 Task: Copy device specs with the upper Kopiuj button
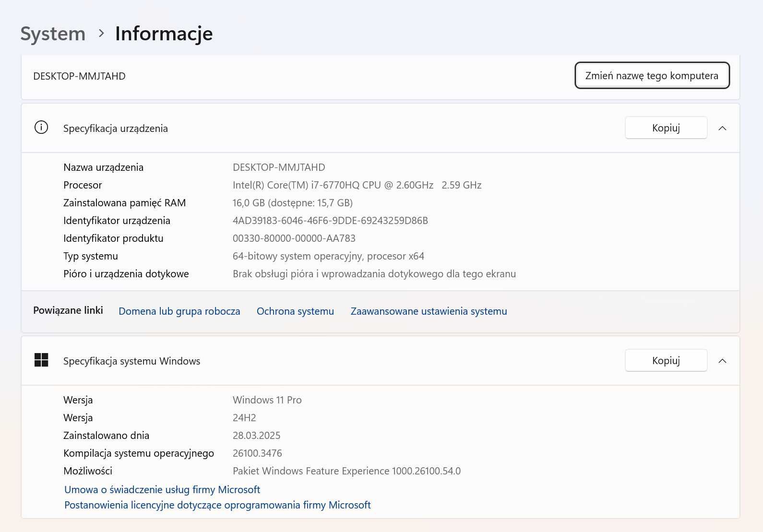tap(666, 128)
